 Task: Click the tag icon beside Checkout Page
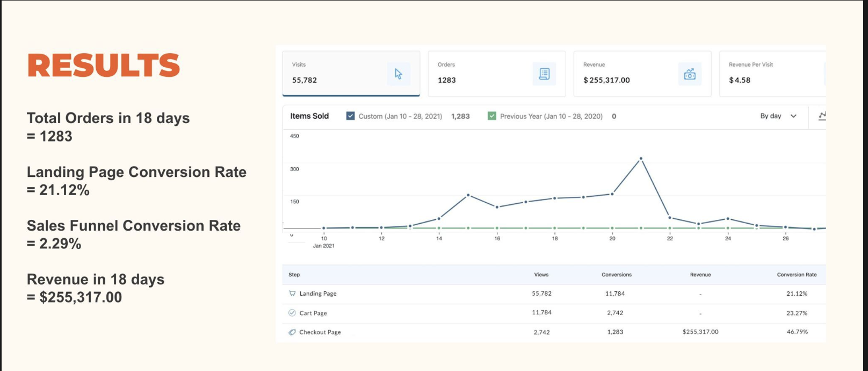(x=292, y=332)
